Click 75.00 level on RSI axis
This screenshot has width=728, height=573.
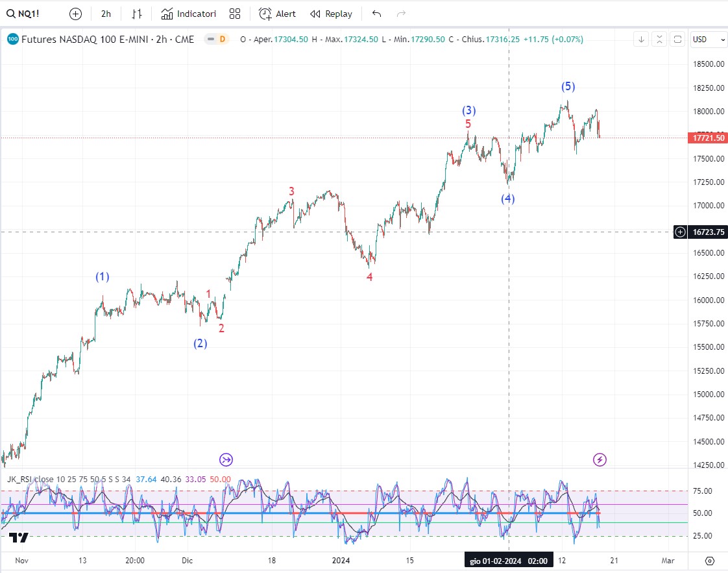pos(703,491)
